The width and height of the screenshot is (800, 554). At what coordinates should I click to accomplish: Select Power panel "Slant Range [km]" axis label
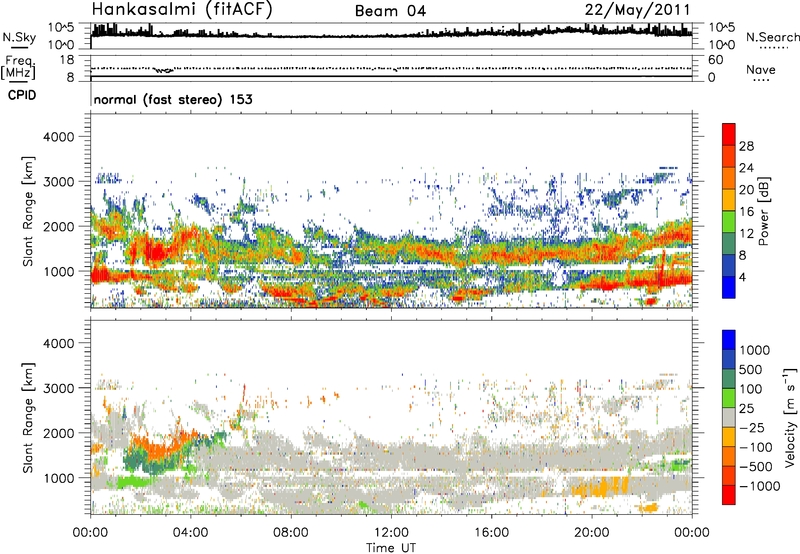click(x=28, y=211)
